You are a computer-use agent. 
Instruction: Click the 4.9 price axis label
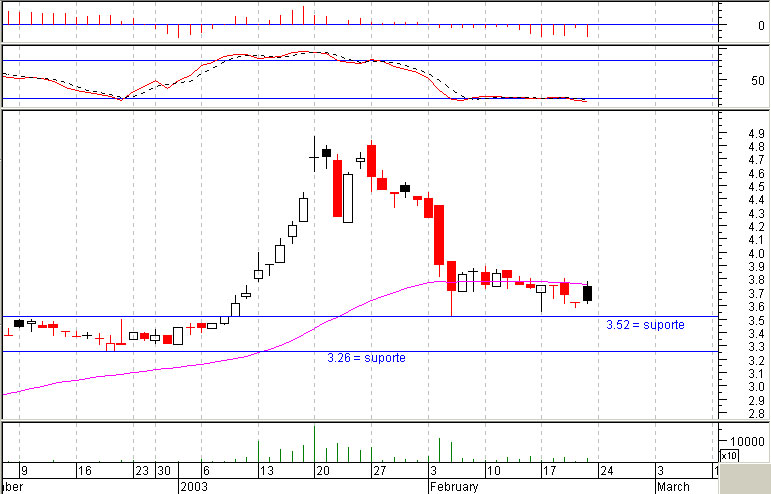tap(756, 134)
